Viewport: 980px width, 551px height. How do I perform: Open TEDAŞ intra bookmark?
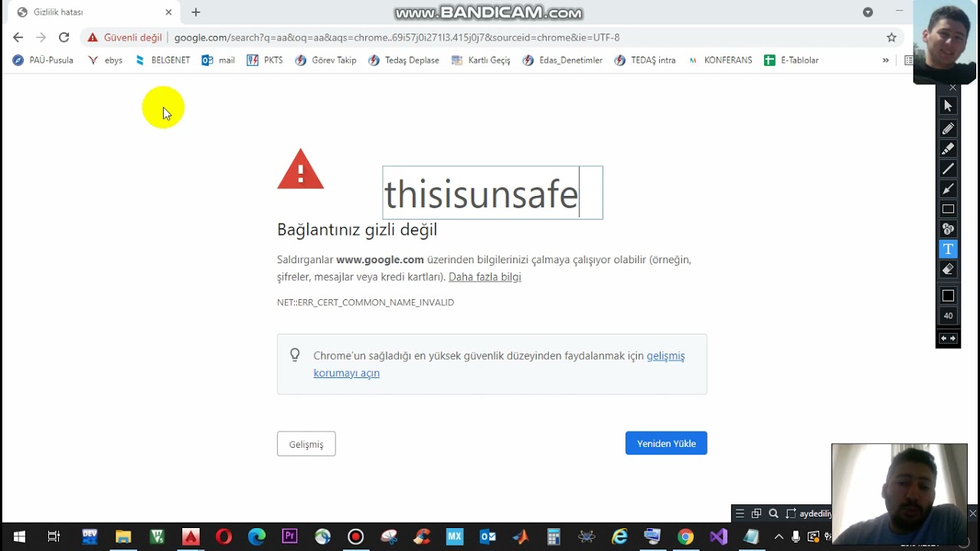(x=645, y=60)
